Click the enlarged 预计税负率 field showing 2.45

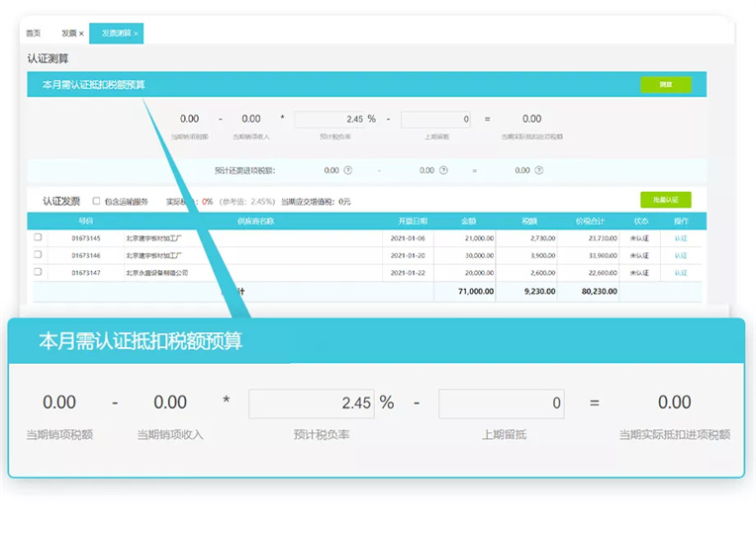(312, 403)
